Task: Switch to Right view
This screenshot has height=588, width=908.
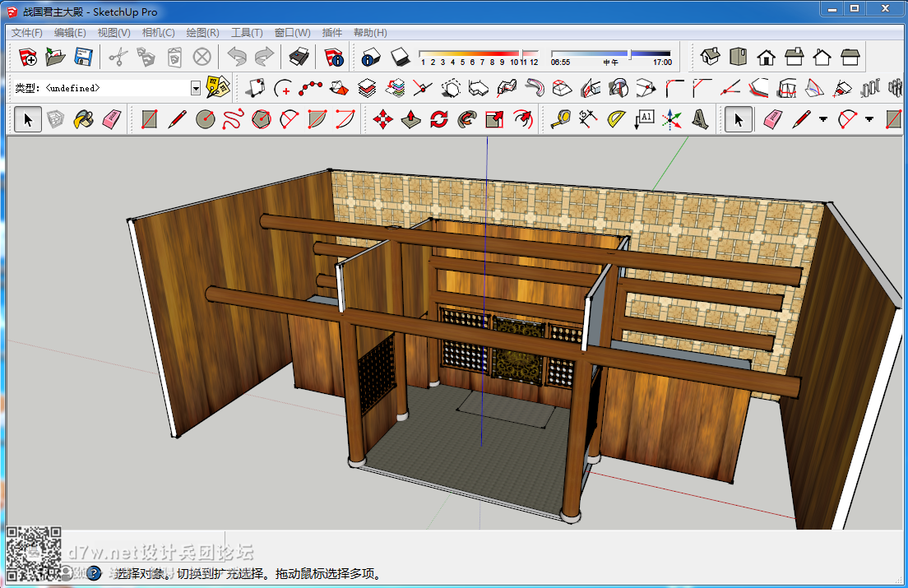Action: pyautogui.click(x=794, y=57)
